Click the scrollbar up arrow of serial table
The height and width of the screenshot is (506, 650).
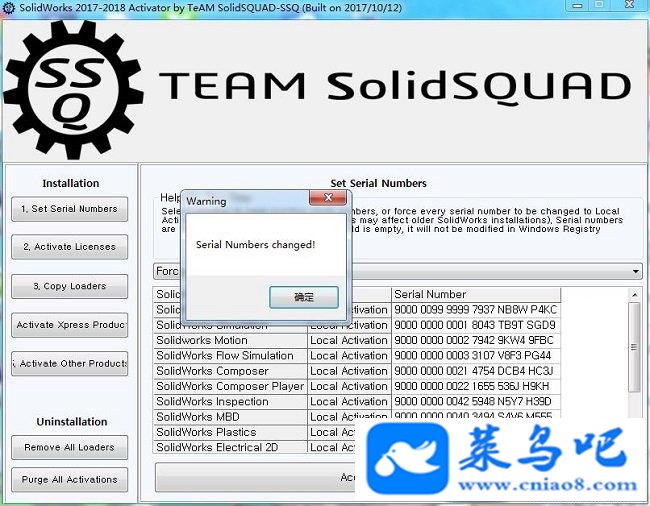pyautogui.click(x=634, y=295)
